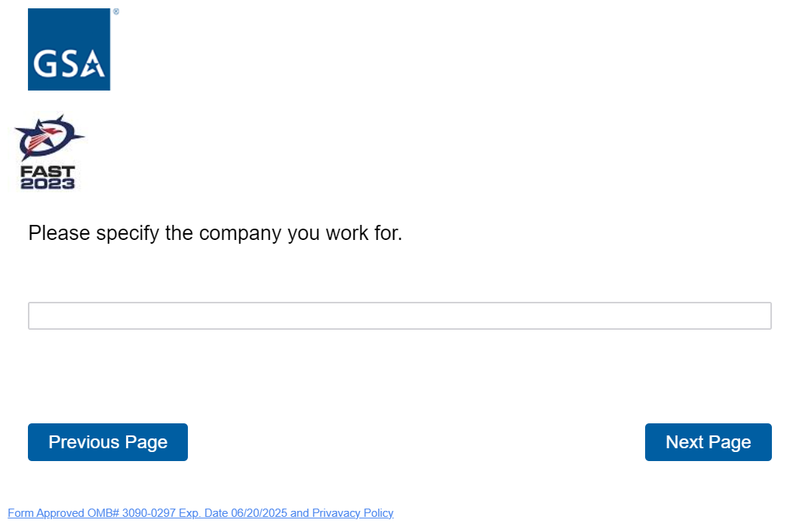Screen dimensions: 790x532
Task: Open the Form Approved OMB privacy policy link
Action: (200, 513)
